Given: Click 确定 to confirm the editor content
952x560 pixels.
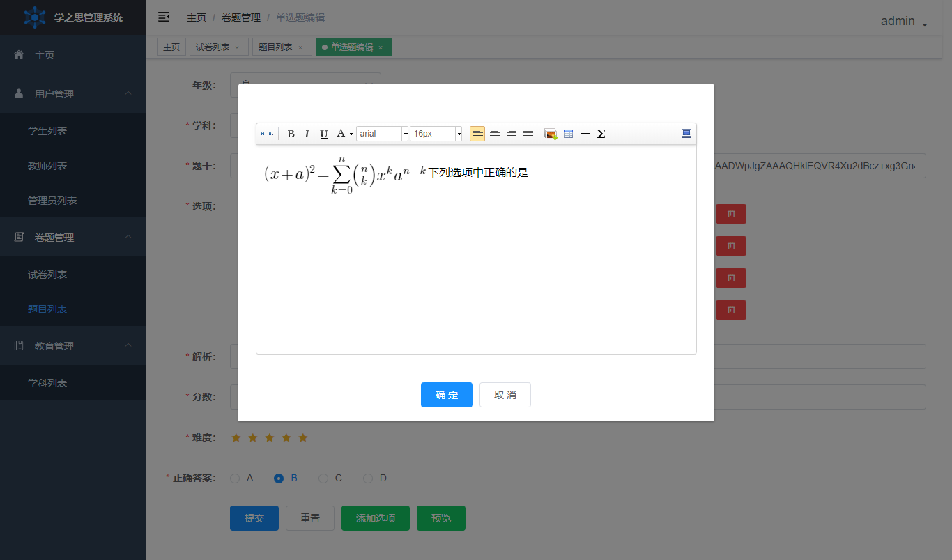Looking at the screenshot, I should 447,395.
